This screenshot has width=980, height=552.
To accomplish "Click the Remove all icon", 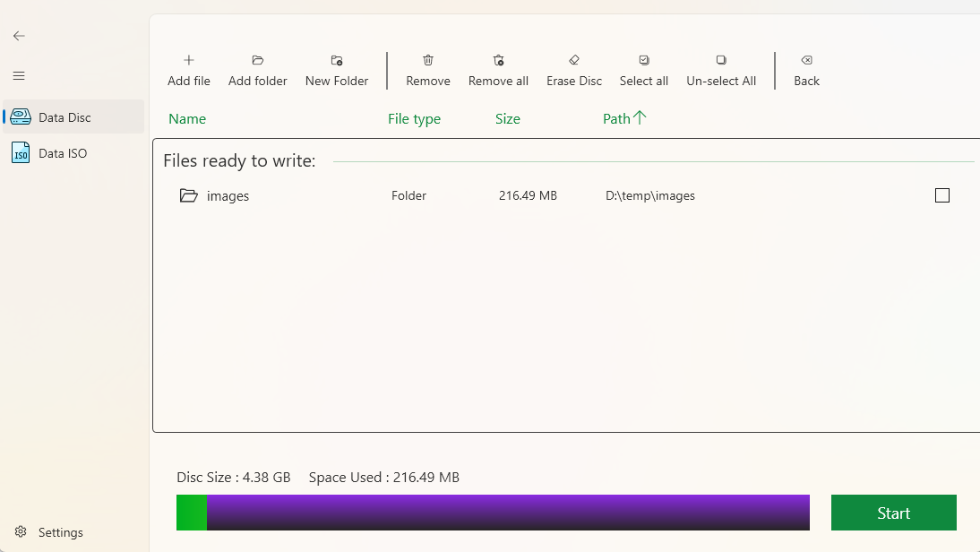I will [498, 61].
